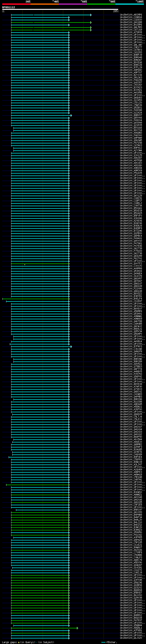Viewport: 146px width, 644px height.
Task: Select the UniRef100_Q8TD47 label
Action: pos(131,281)
